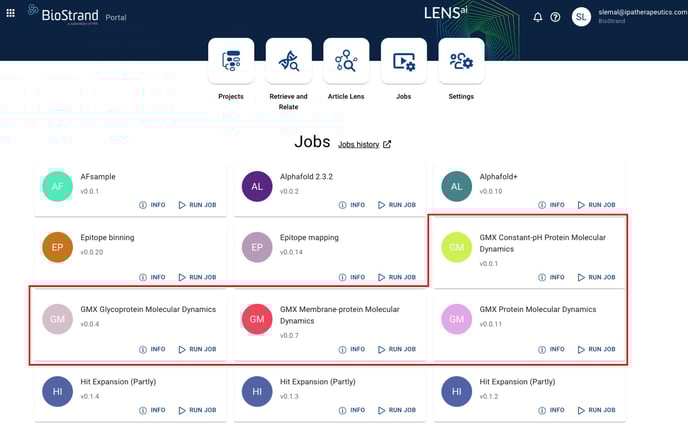
Task: Show info for GMX Glycoprotein Molecular Dynamics
Action: click(152, 349)
